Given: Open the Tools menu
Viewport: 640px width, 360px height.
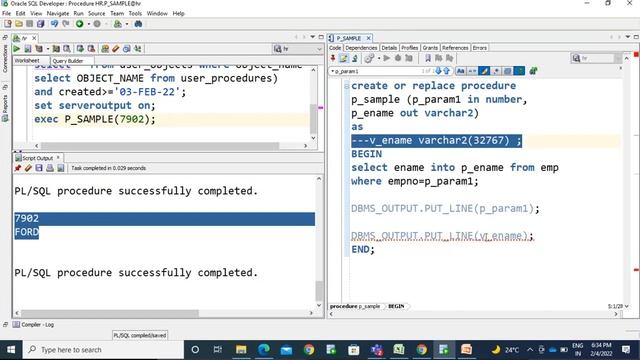Looking at the screenshot, I should [x=135, y=13].
